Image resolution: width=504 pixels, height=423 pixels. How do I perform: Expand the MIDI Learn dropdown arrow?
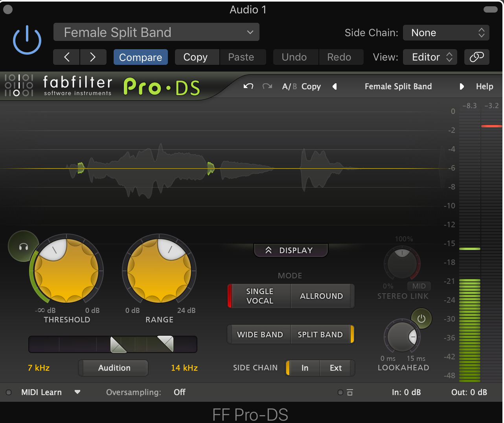click(x=77, y=392)
